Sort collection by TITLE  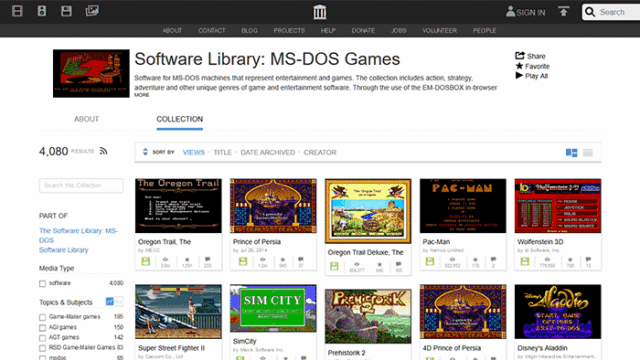[x=222, y=153]
